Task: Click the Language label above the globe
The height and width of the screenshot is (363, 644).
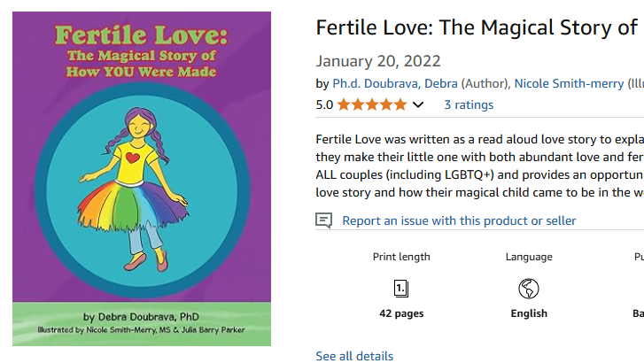Action: [x=529, y=257]
